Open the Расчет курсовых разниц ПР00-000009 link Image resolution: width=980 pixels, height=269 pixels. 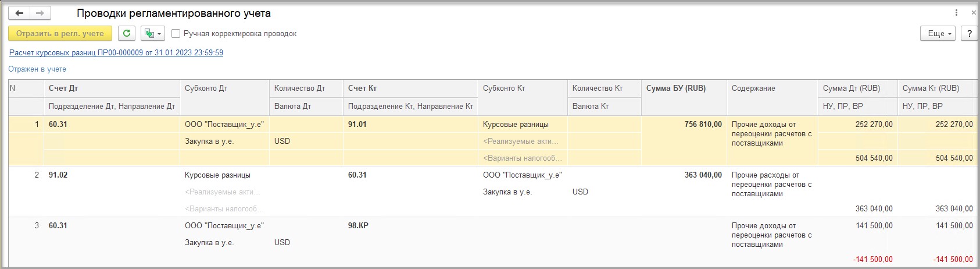(116, 52)
